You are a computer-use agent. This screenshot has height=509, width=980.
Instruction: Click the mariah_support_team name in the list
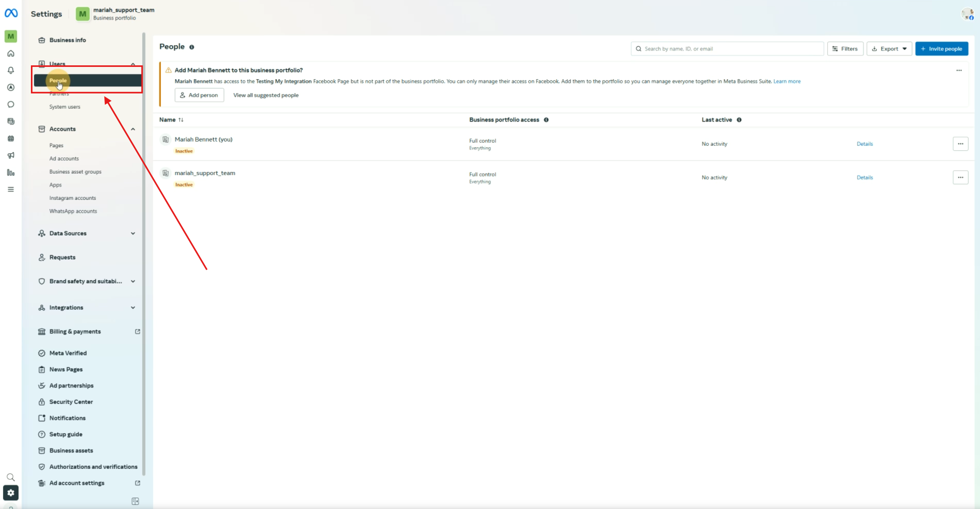tap(205, 173)
